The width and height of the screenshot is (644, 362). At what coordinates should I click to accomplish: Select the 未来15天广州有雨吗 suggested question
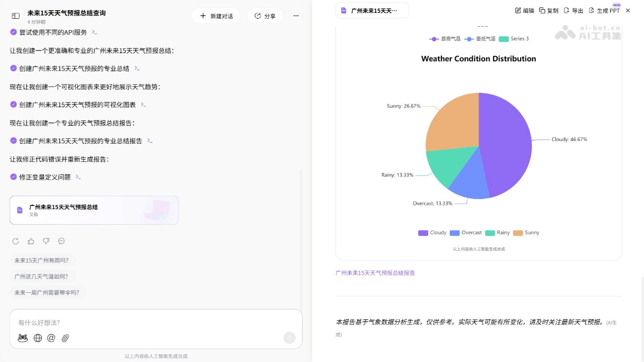pos(42,260)
